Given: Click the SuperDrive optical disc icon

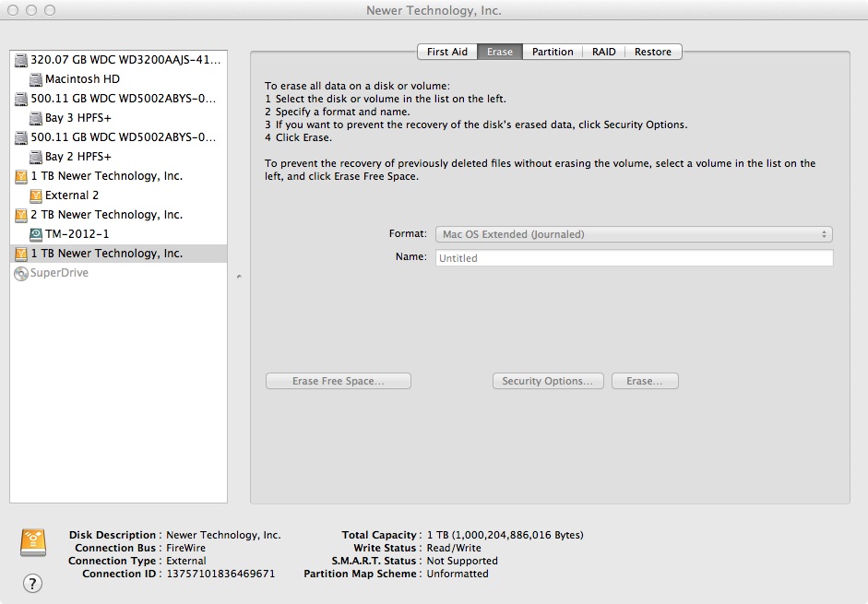Looking at the screenshot, I should click(21, 273).
